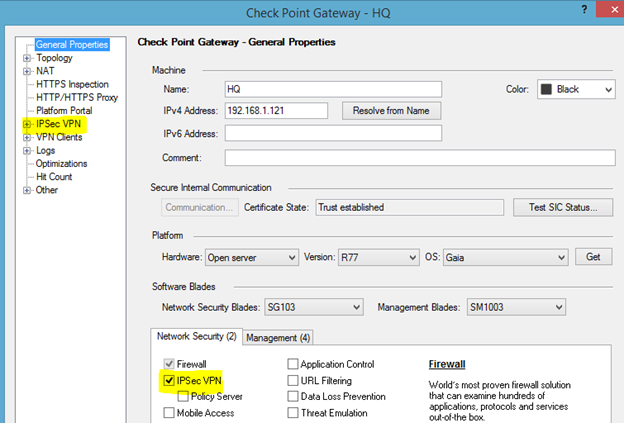Image resolution: width=624 pixels, height=423 pixels.
Task: Click the Firewall description heading link
Action: [x=447, y=364]
